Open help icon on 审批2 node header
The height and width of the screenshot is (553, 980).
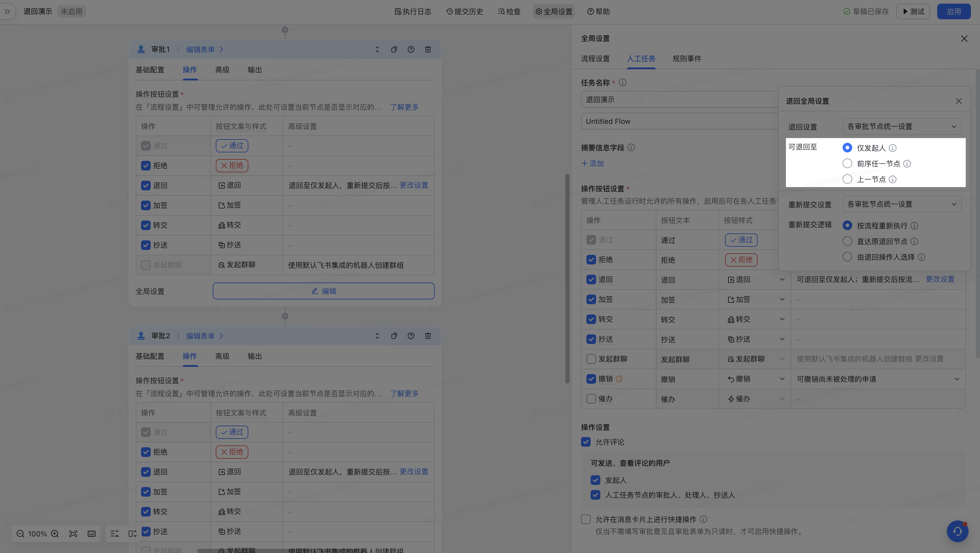(x=411, y=336)
